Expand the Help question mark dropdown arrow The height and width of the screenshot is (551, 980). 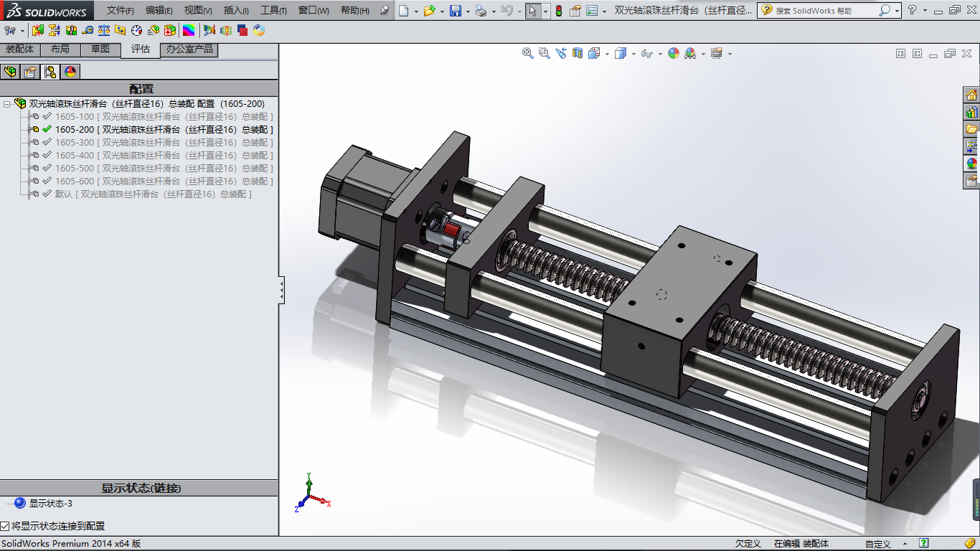pos(925,11)
